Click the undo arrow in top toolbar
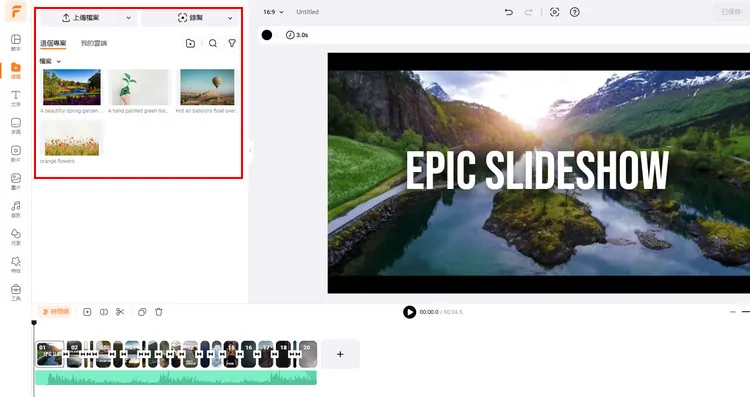Image resolution: width=750 pixels, height=397 pixels. [x=509, y=12]
